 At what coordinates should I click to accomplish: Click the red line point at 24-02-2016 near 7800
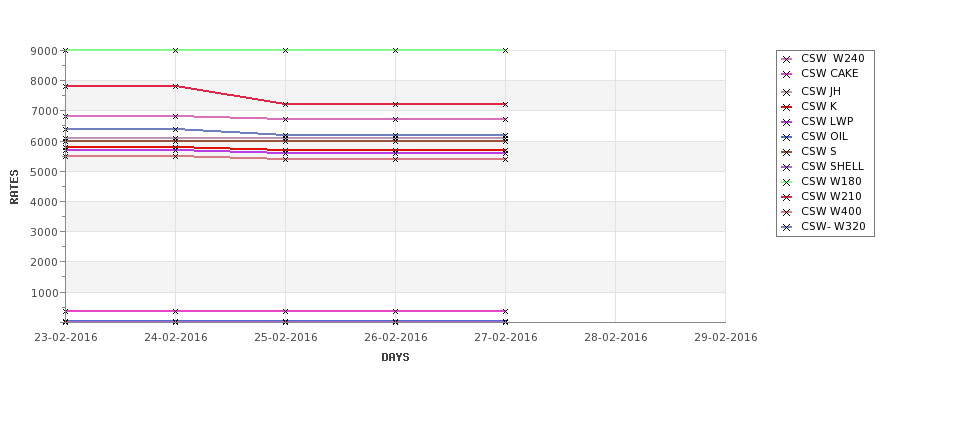175,86
